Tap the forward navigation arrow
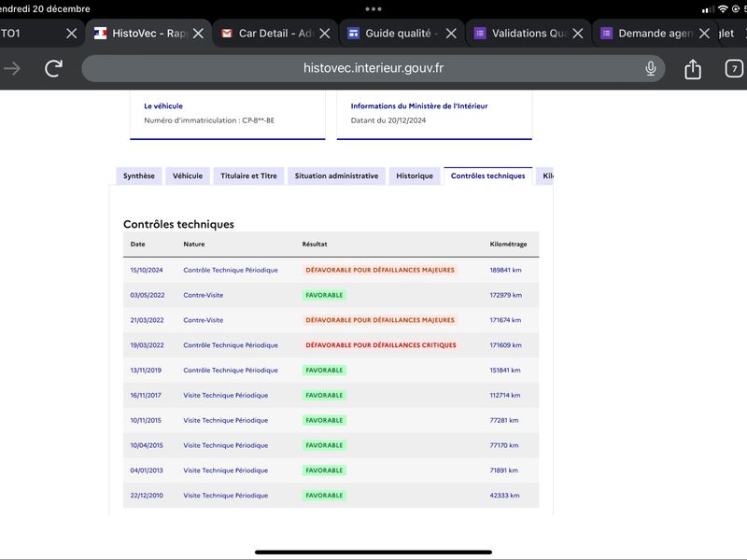Image resolution: width=747 pixels, height=560 pixels. [x=12, y=68]
